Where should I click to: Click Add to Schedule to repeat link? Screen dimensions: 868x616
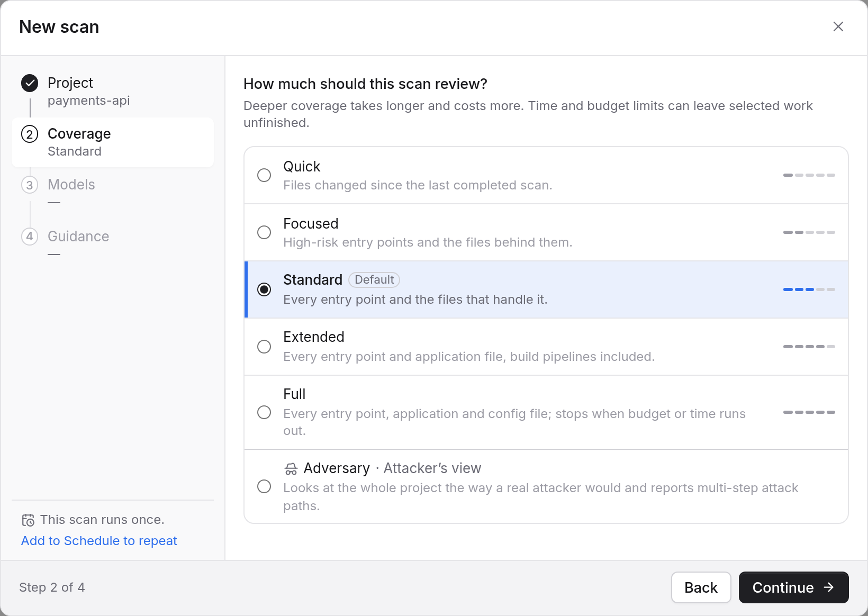(99, 541)
